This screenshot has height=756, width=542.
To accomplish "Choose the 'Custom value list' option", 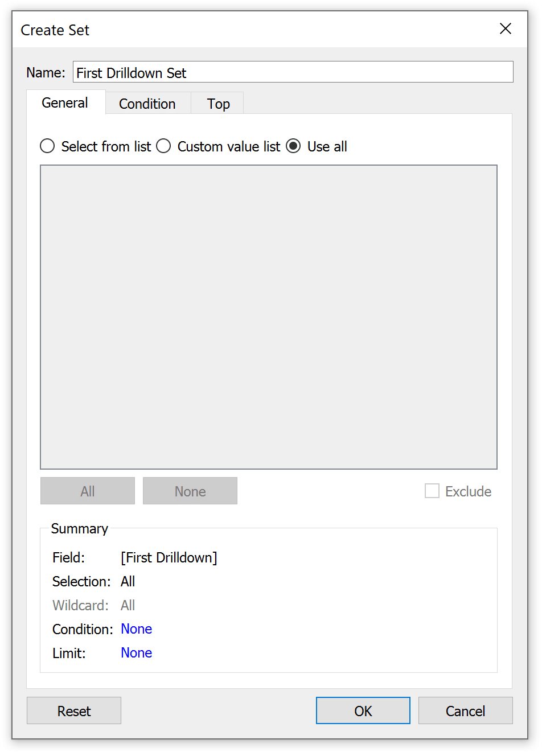I will click(163, 146).
